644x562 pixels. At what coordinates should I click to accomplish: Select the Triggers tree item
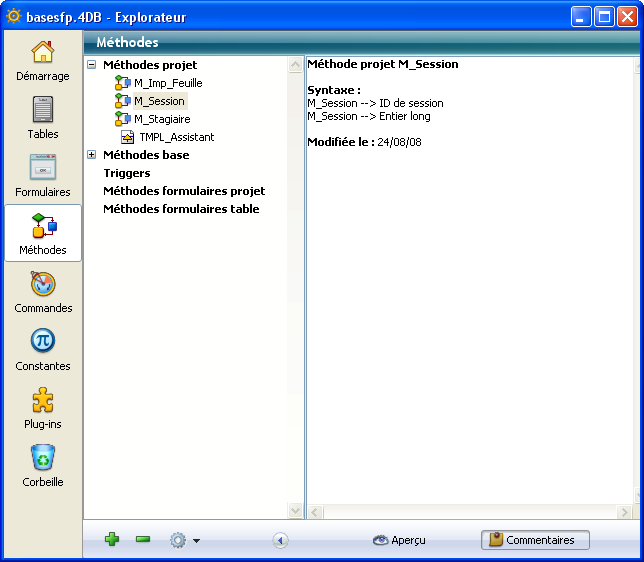pos(127,173)
